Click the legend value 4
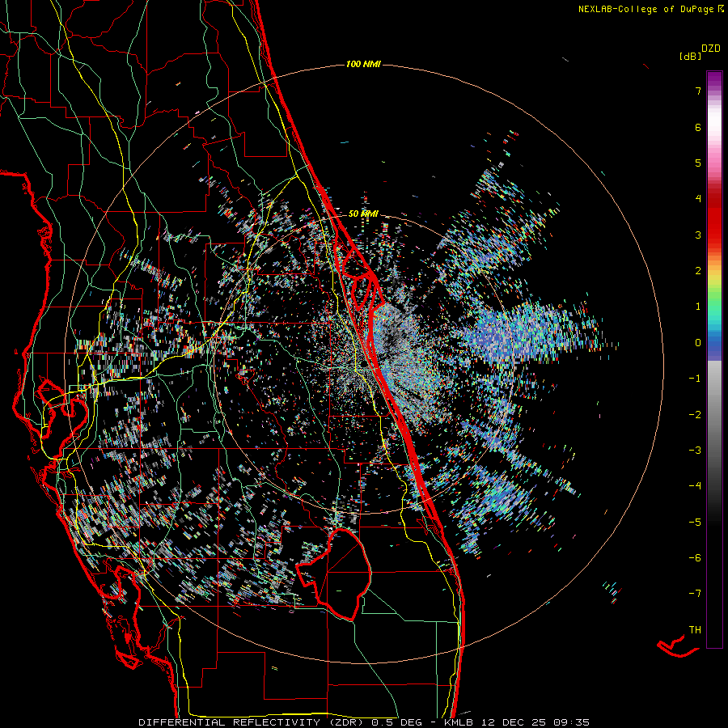 point(698,199)
